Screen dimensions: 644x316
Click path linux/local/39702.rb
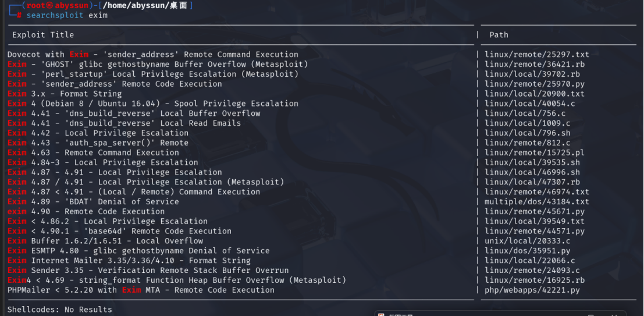click(x=532, y=74)
